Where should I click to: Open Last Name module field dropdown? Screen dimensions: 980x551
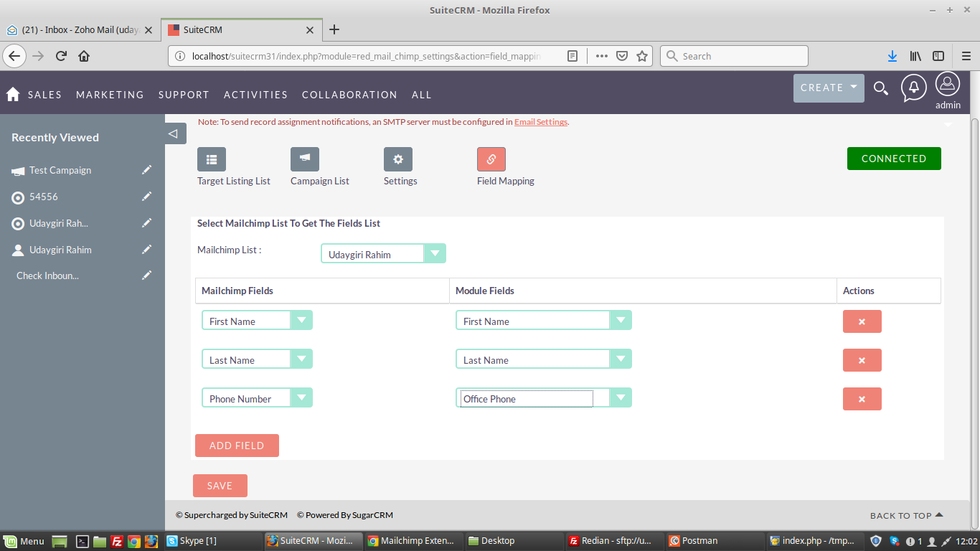(544, 359)
